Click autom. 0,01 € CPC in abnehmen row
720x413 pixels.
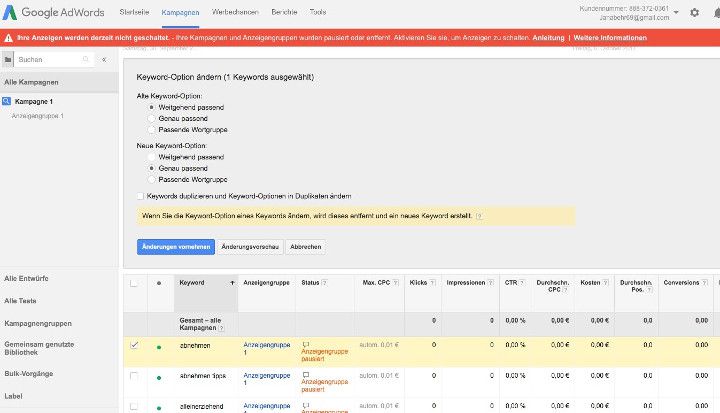tap(379, 345)
